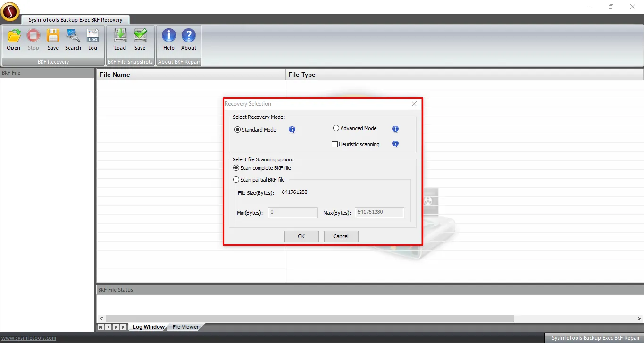The image size is (644, 343).
Task: Click the Min(Bytes) input field
Action: (x=293, y=212)
